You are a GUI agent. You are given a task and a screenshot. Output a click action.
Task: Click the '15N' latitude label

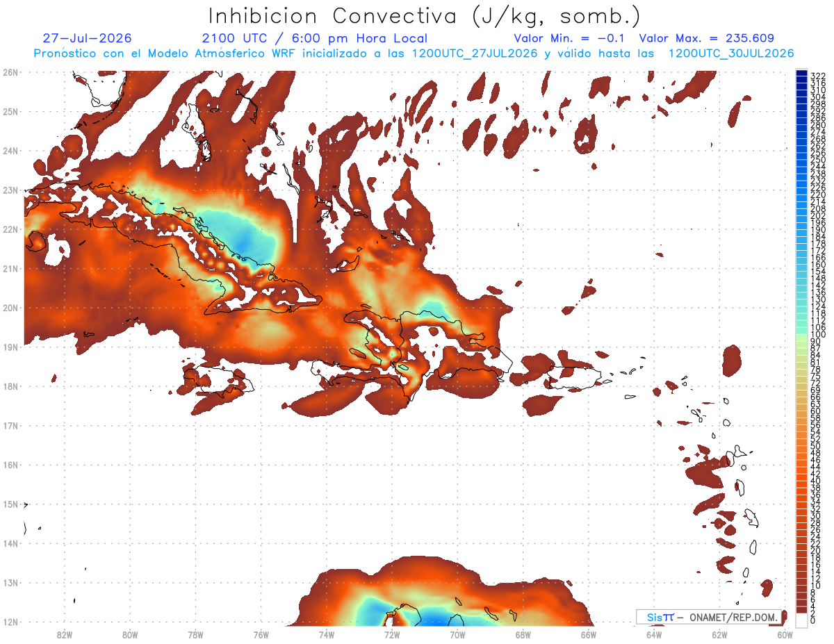click(x=10, y=504)
